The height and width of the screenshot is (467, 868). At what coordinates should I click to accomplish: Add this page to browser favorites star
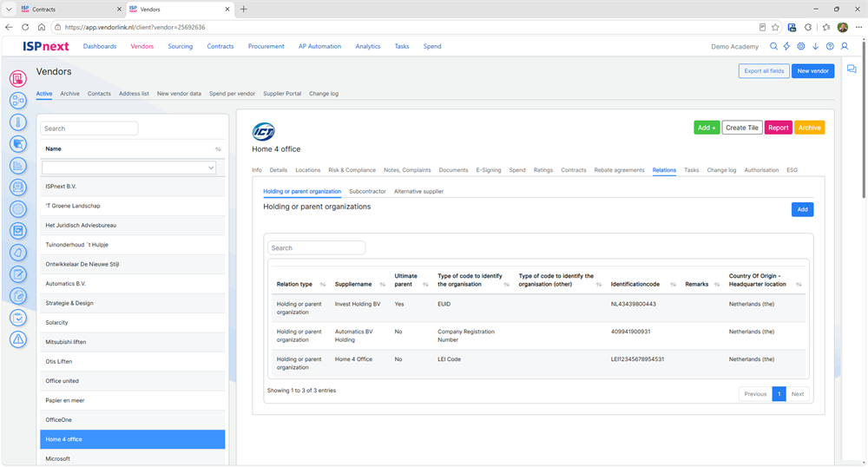click(775, 27)
